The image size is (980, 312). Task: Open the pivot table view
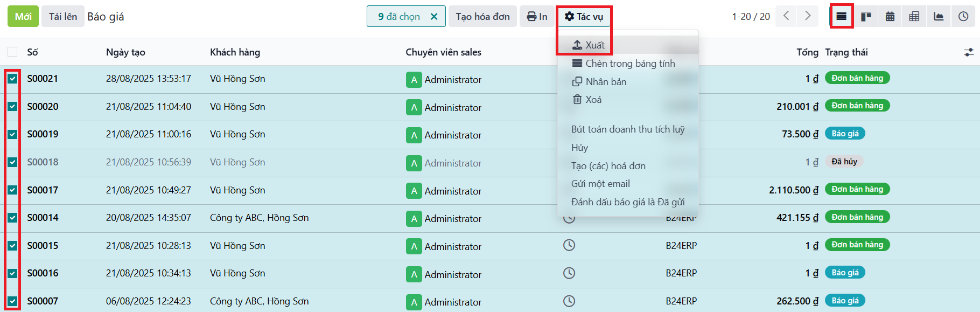pyautogui.click(x=914, y=16)
